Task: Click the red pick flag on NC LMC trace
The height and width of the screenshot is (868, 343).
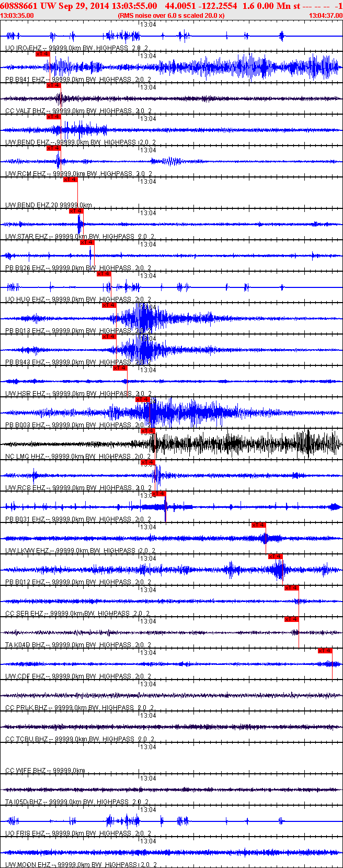Action: click(148, 431)
